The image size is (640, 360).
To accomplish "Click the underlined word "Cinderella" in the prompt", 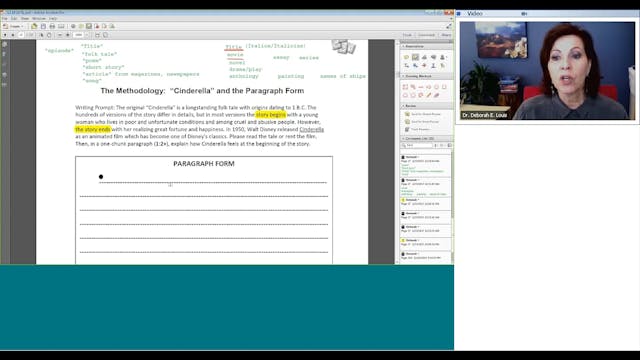I will (311, 129).
